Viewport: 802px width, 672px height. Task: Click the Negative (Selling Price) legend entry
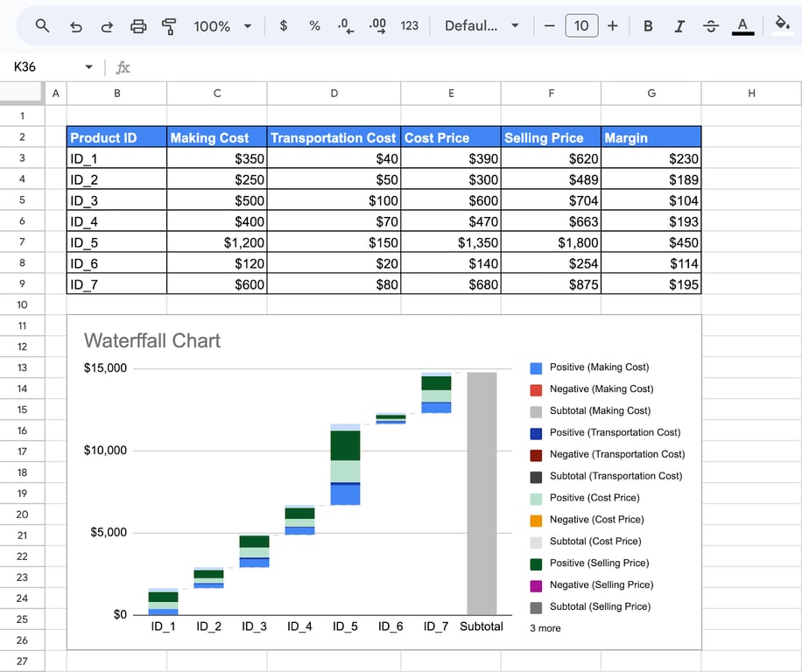tap(592, 585)
